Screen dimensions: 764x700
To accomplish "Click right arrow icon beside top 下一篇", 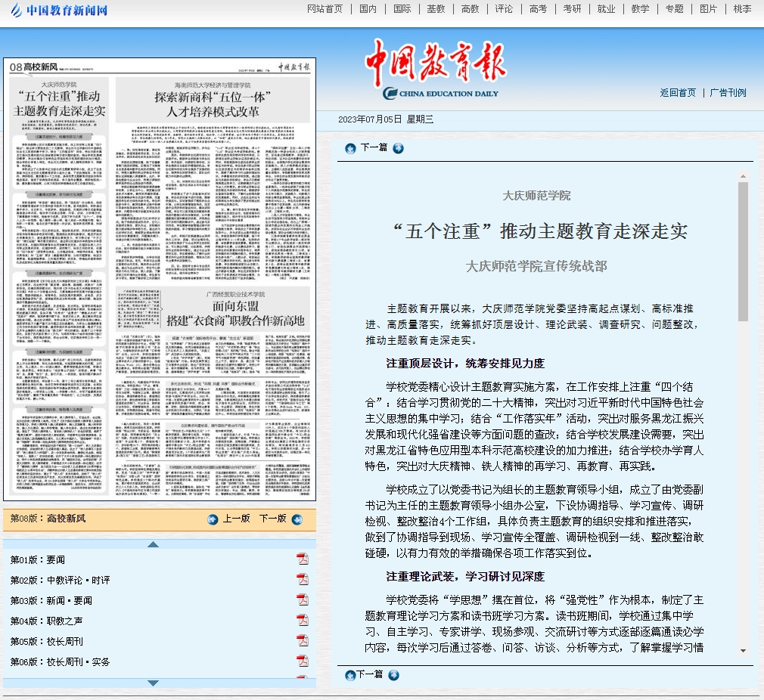I will coord(398,148).
